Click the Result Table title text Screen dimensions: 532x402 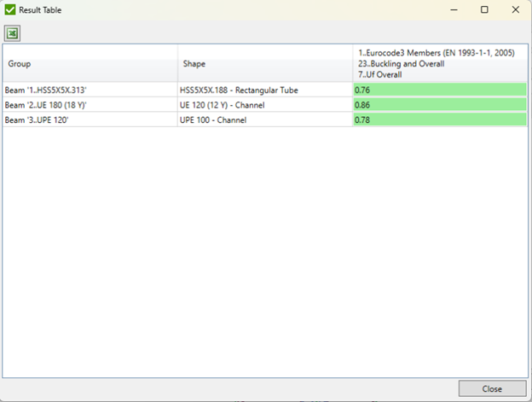click(x=40, y=9)
